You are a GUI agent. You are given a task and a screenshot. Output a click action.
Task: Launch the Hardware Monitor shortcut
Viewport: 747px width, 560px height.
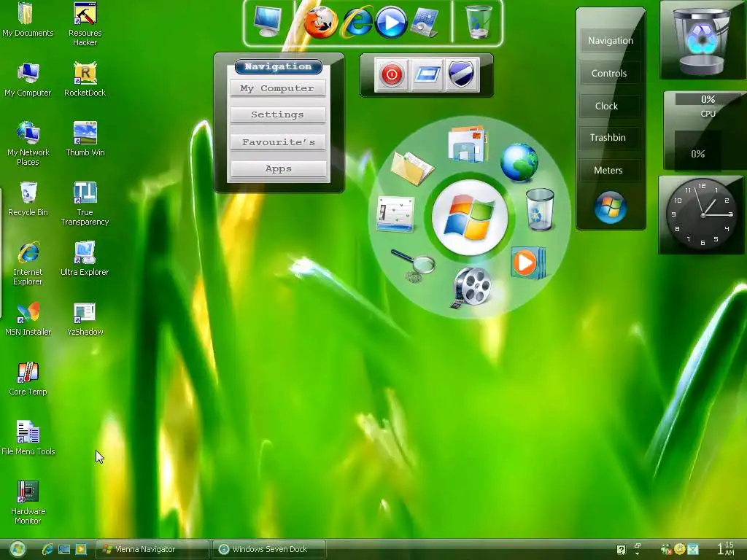click(28, 502)
